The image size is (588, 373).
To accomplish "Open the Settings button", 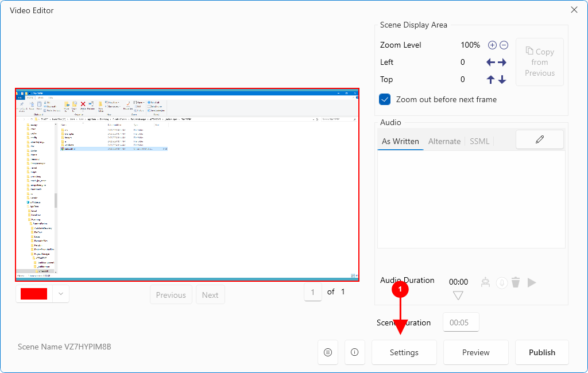I will 404,352.
